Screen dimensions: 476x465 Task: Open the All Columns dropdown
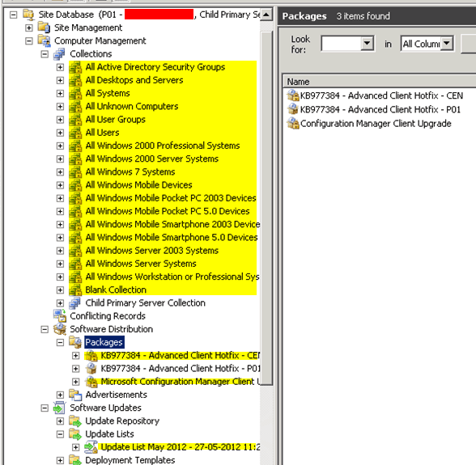coord(447,44)
